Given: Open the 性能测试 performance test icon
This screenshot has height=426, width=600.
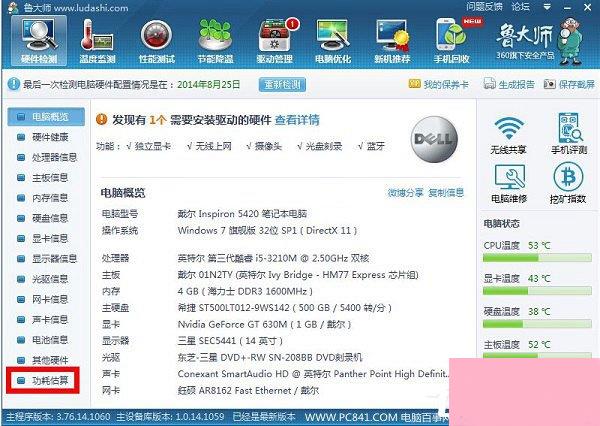Looking at the screenshot, I should (x=157, y=41).
